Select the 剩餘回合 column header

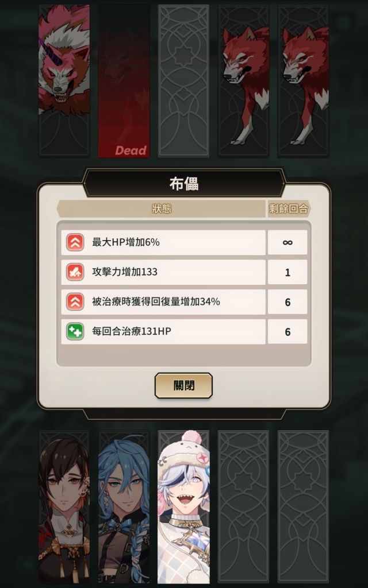[289, 208]
